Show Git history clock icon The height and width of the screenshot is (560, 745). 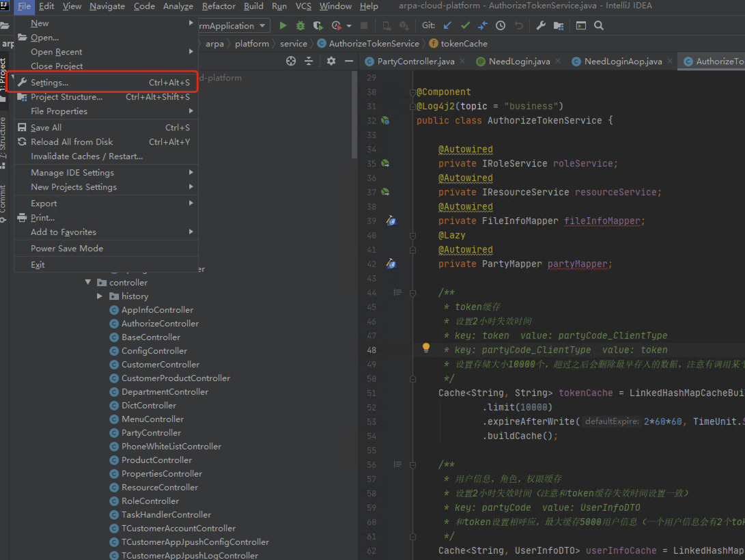(501, 26)
